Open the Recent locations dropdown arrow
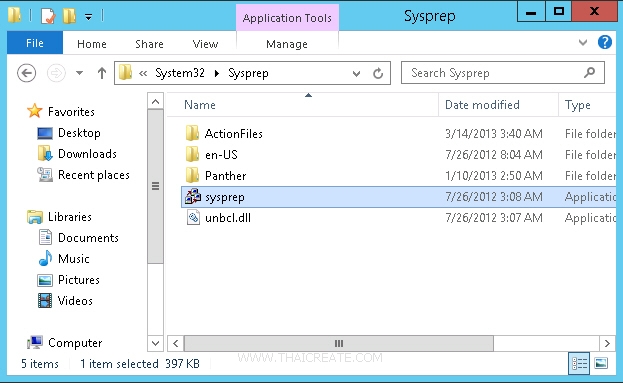 click(x=79, y=73)
